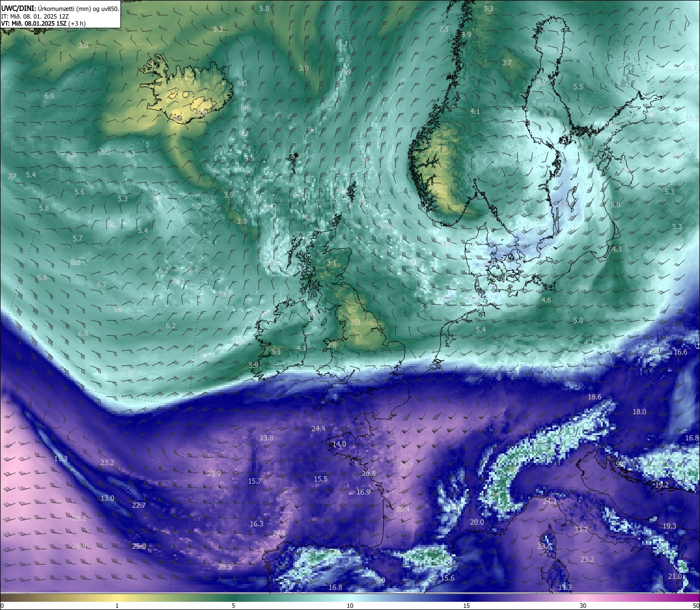Click the 8.6 value east of Iceland
This screenshot has height=610, width=700.
point(246,108)
